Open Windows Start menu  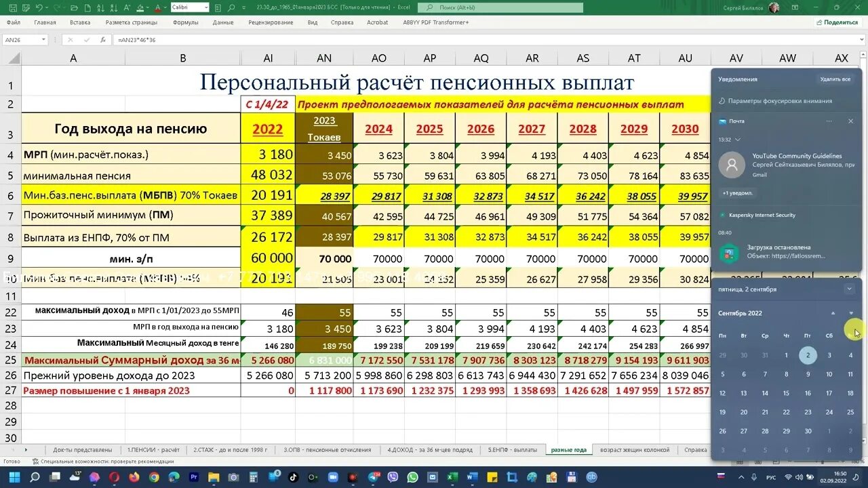(14, 477)
